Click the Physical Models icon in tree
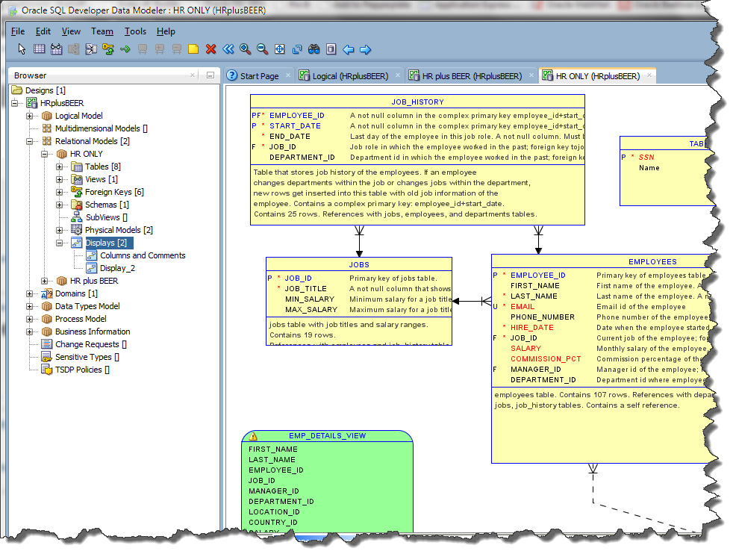The image size is (736, 560). click(76, 229)
